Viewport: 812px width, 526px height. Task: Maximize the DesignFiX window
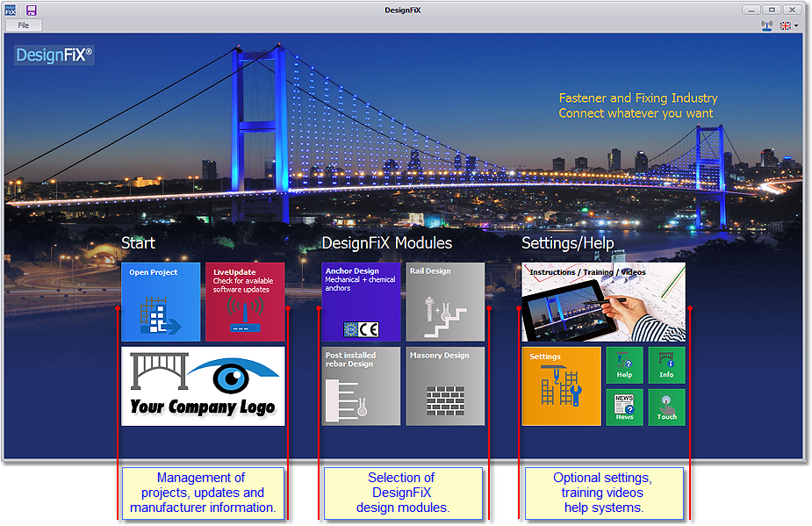(x=772, y=10)
